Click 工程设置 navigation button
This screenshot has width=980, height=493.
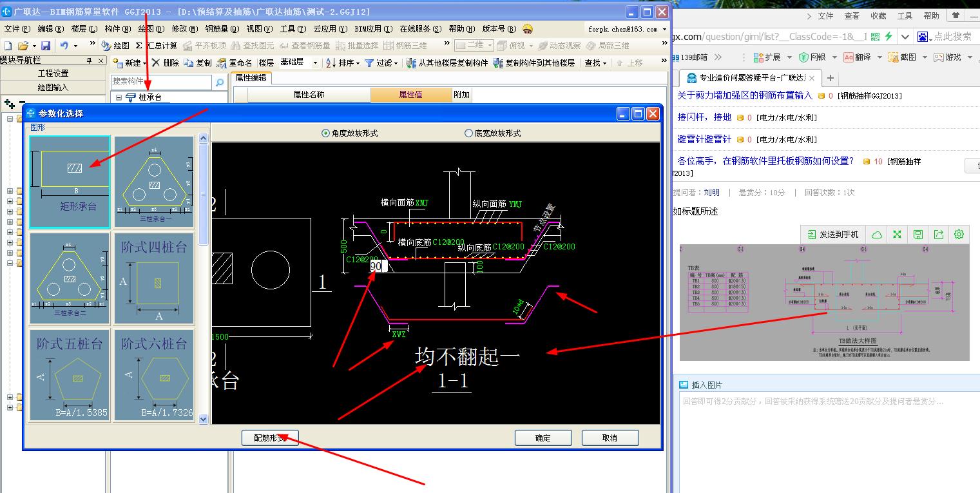point(53,73)
